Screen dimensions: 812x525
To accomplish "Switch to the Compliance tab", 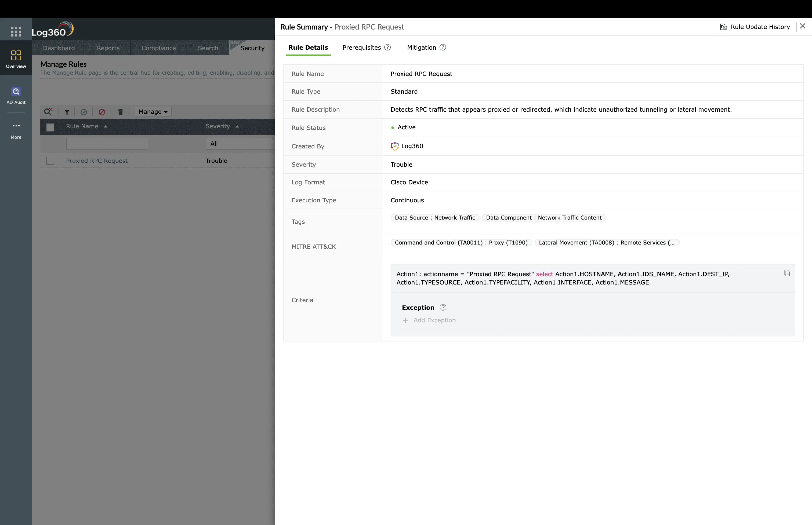I will point(159,48).
